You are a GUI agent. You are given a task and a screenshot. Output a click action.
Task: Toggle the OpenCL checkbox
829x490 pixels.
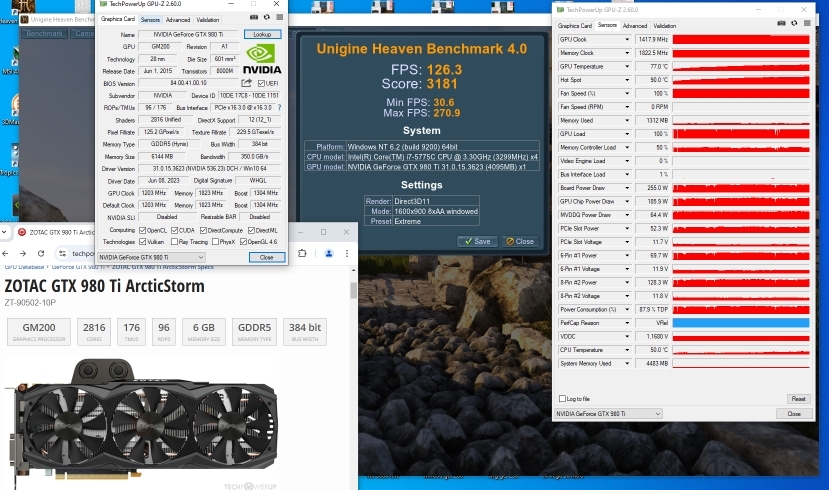[x=142, y=230]
